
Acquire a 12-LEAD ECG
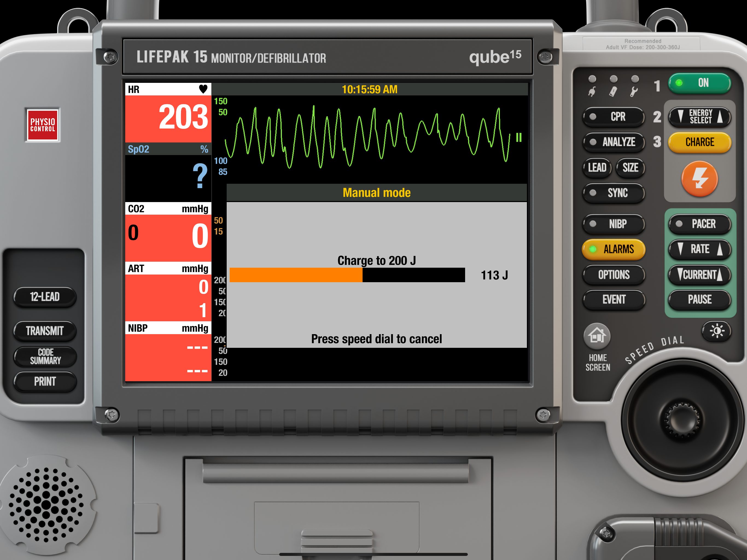(45, 297)
